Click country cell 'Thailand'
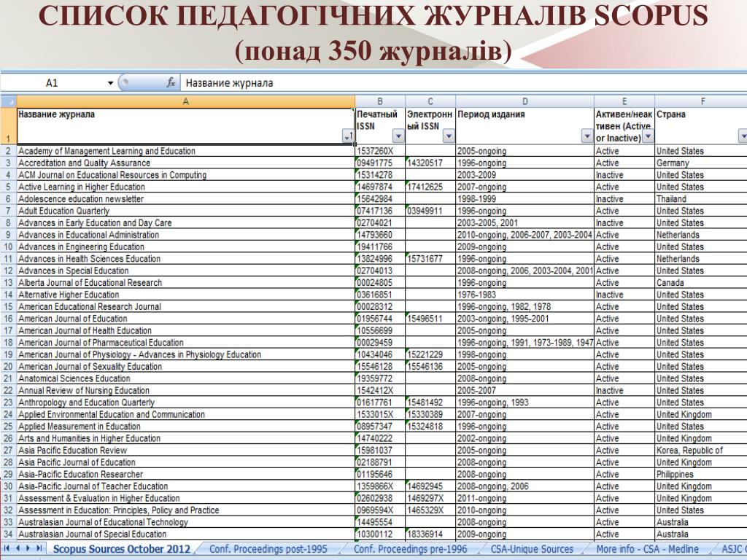 coord(701,199)
